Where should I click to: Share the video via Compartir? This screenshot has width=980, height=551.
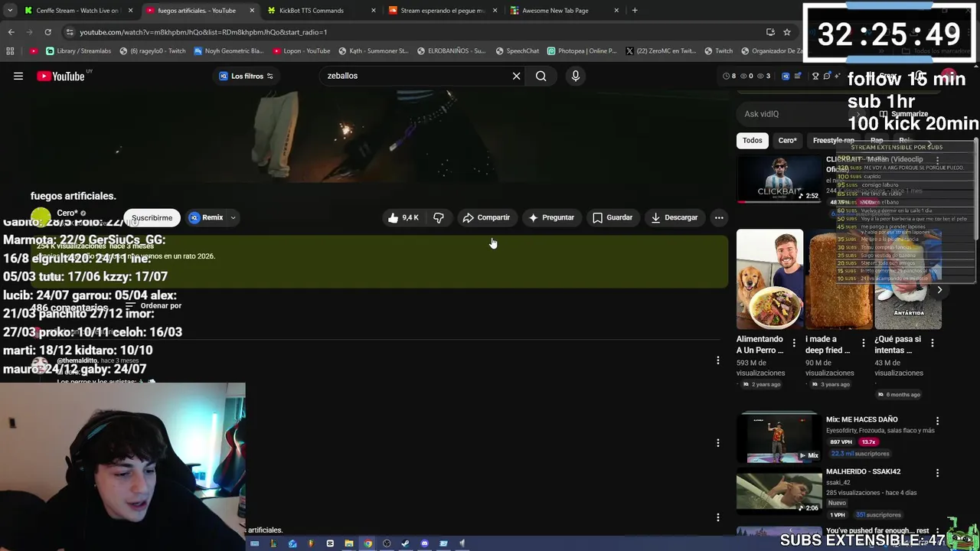[486, 217]
